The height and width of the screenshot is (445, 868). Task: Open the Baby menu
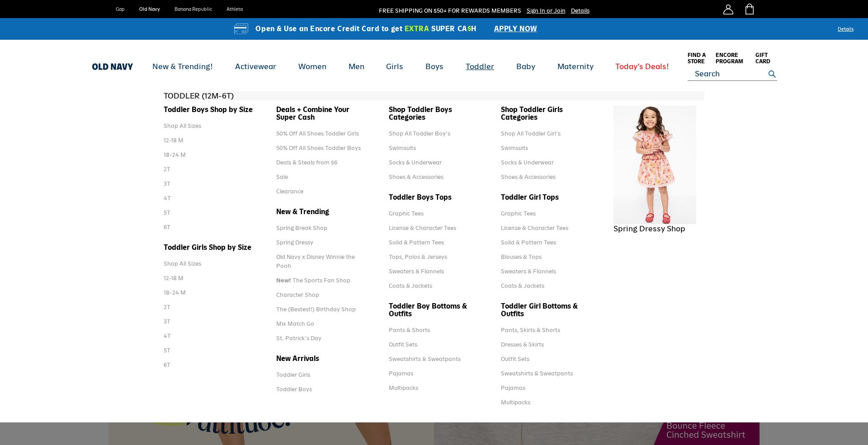pos(525,66)
